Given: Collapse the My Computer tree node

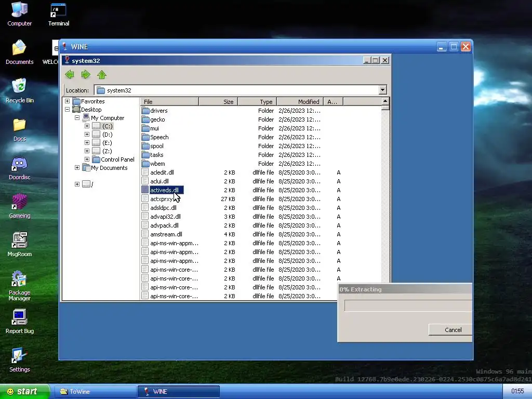Looking at the screenshot, I should point(77,118).
